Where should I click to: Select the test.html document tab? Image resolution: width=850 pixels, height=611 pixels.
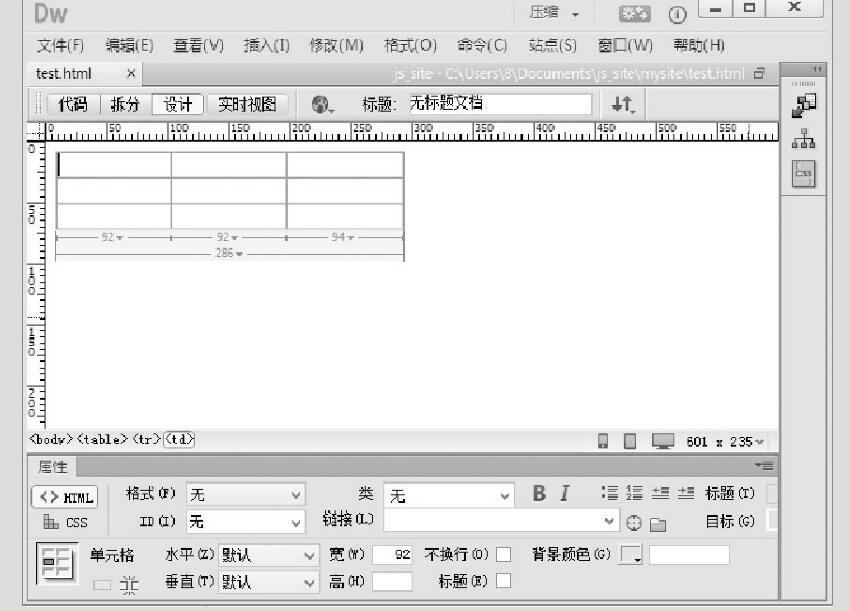tap(64, 74)
